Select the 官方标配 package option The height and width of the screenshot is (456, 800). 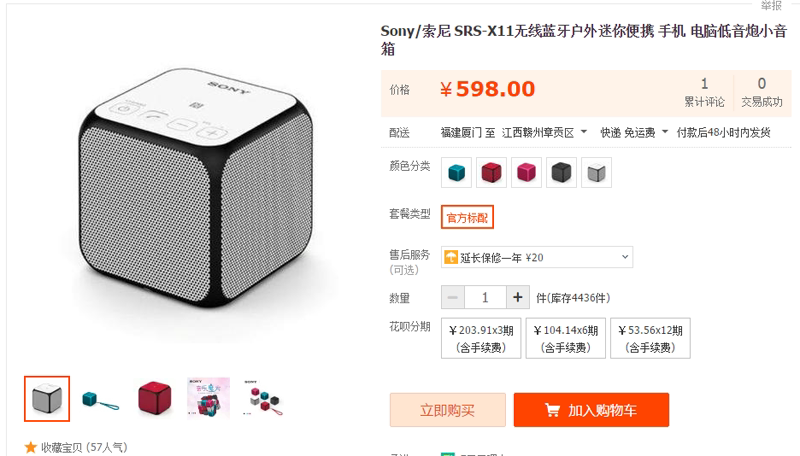[467, 216]
